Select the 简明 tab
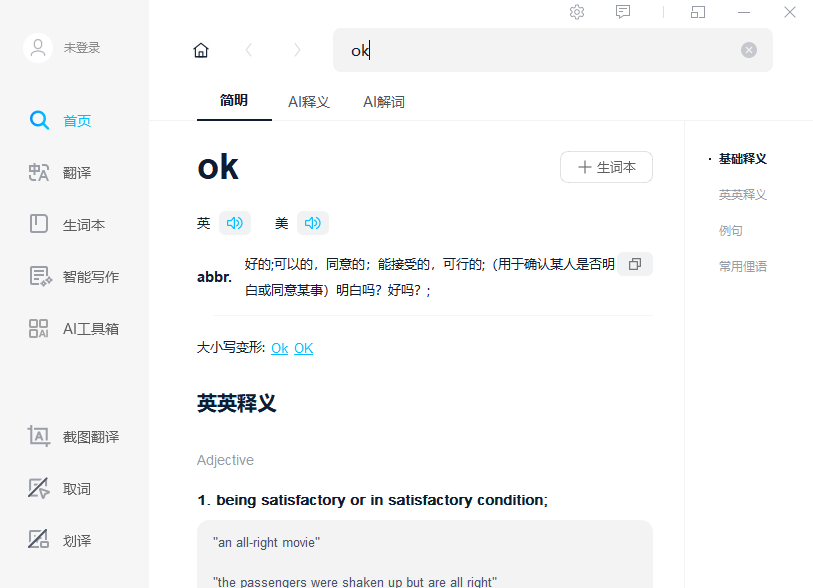813x588 pixels. click(234, 101)
